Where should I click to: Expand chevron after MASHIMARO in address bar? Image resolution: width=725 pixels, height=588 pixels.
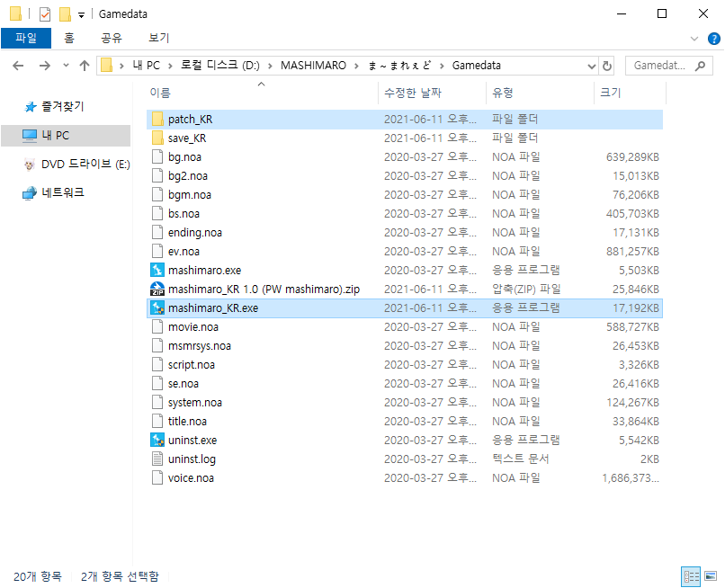(356, 67)
